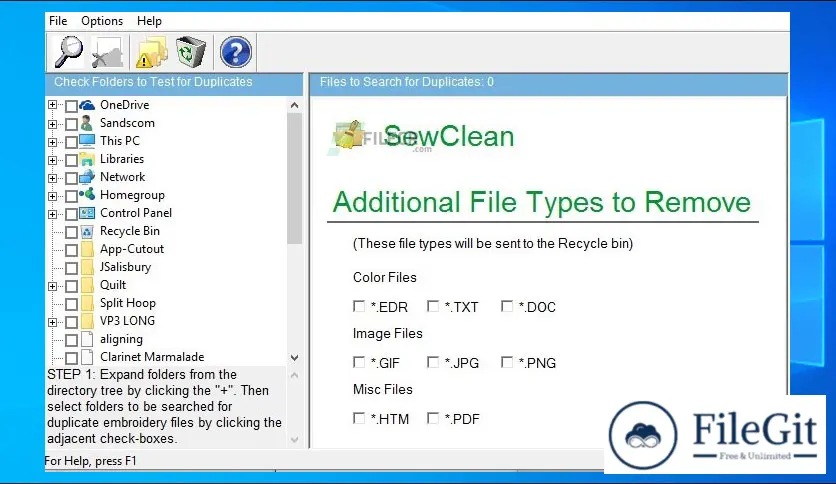Image resolution: width=836 pixels, height=484 pixels.
Task: Check the Recycle Bin folder checkbox
Action: 71,232
